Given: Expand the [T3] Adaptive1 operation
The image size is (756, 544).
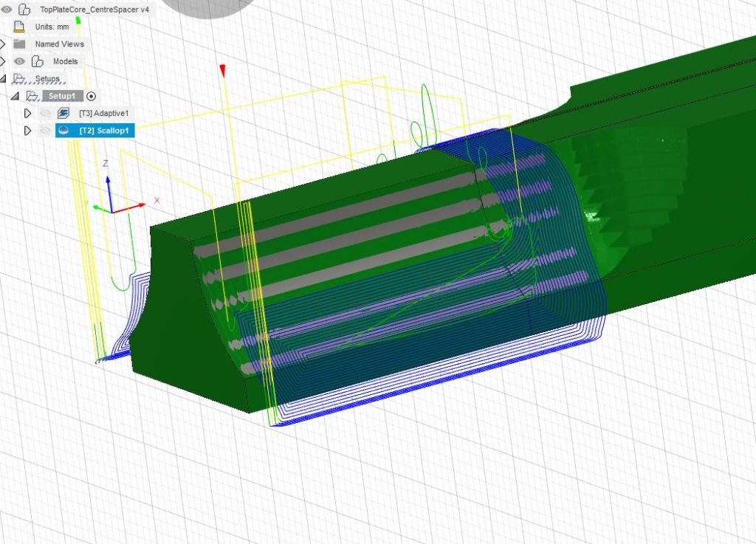Looking at the screenshot, I should click(27, 113).
